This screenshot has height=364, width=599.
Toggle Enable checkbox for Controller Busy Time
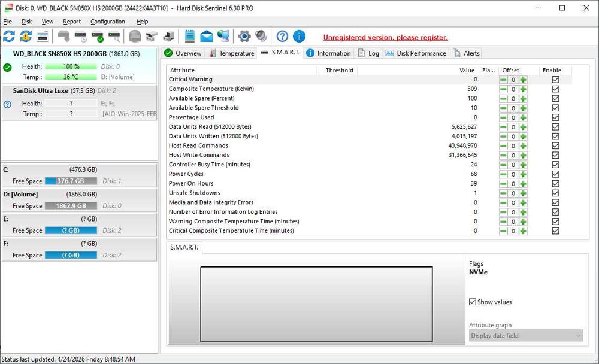coord(555,165)
